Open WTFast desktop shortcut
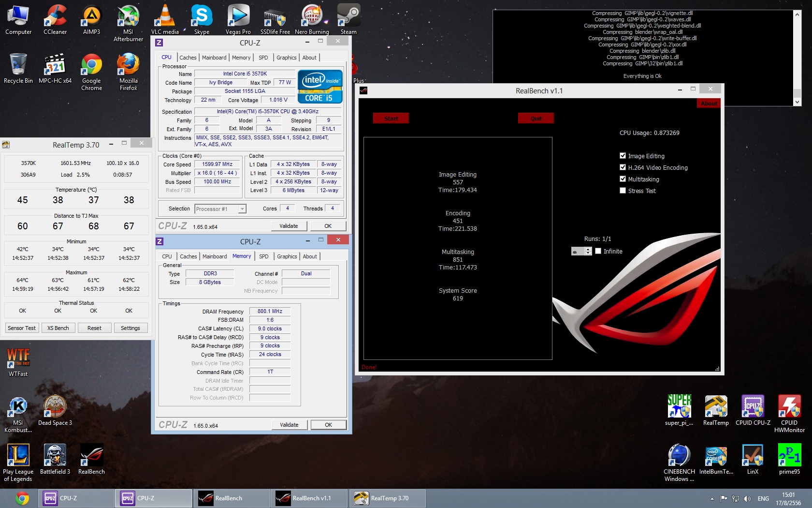 [18, 362]
